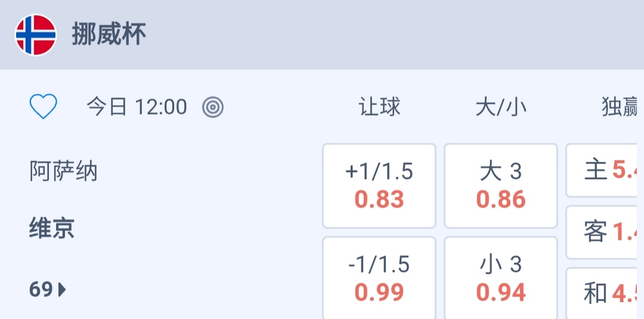Choose the 主 home win odds
The height and width of the screenshot is (319, 644).
[605, 171]
